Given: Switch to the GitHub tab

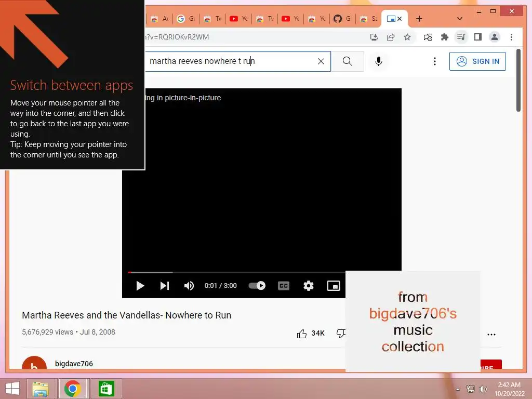Looking at the screenshot, I should [x=342, y=19].
